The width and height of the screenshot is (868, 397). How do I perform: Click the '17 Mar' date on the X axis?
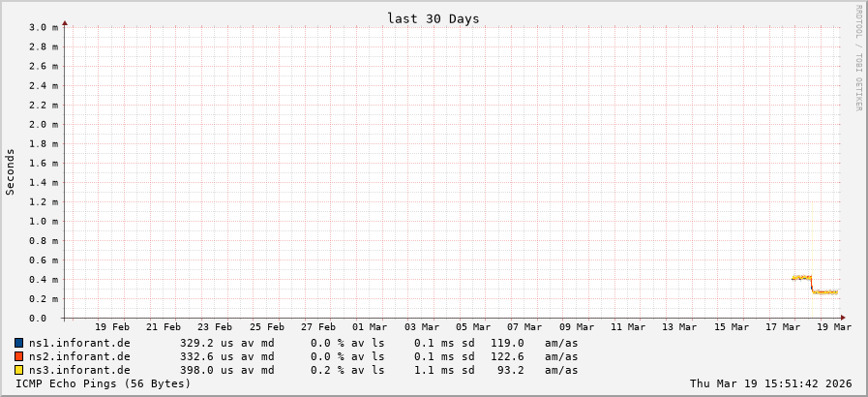pos(784,327)
